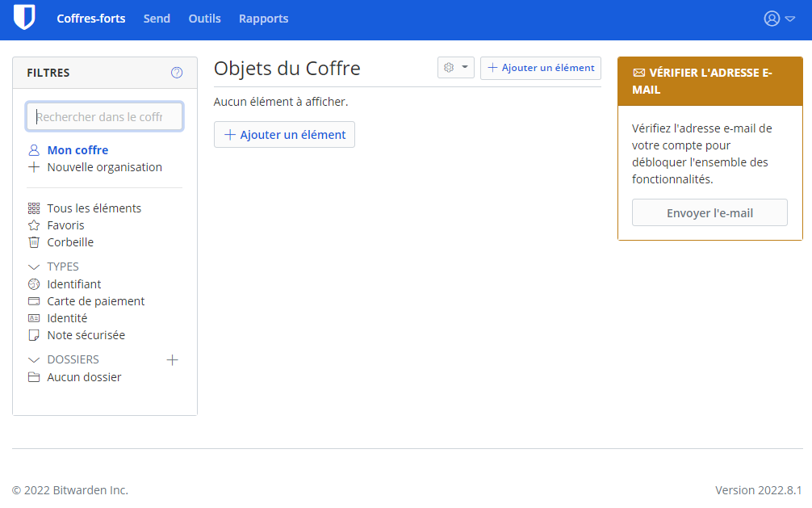The height and width of the screenshot is (508, 812).
Task: Filter by Carte de paiement
Action: tap(96, 301)
